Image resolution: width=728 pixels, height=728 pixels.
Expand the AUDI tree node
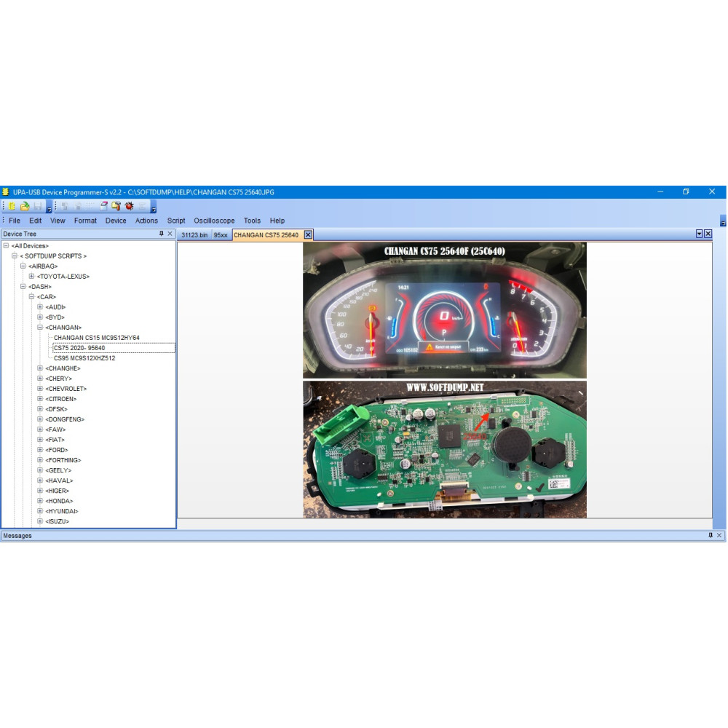[40, 307]
